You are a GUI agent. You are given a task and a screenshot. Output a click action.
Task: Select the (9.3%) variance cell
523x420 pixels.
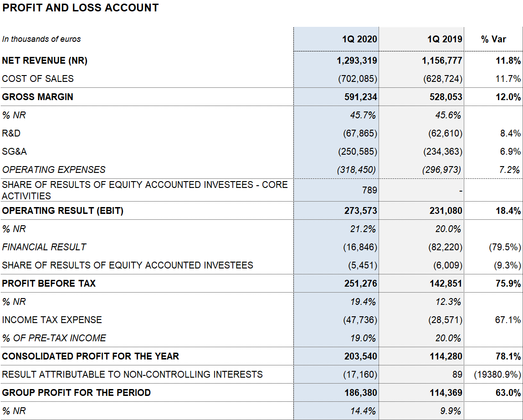[x=508, y=265]
